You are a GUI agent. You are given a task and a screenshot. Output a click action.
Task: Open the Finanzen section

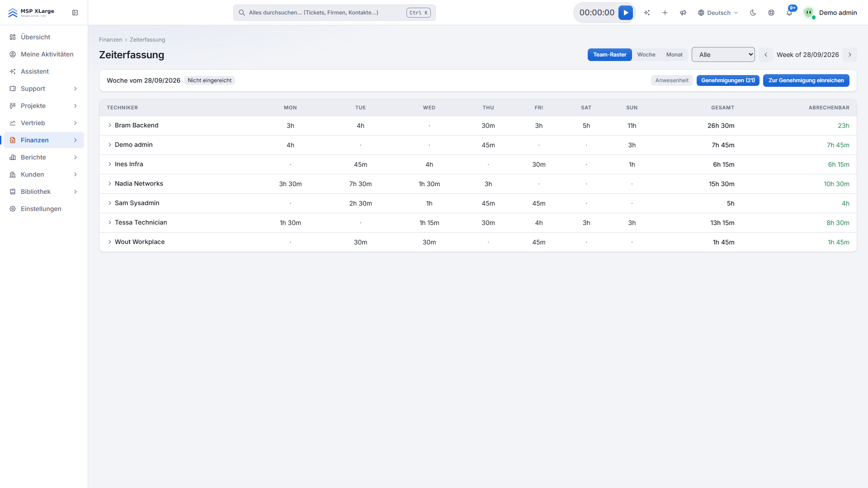point(44,140)
